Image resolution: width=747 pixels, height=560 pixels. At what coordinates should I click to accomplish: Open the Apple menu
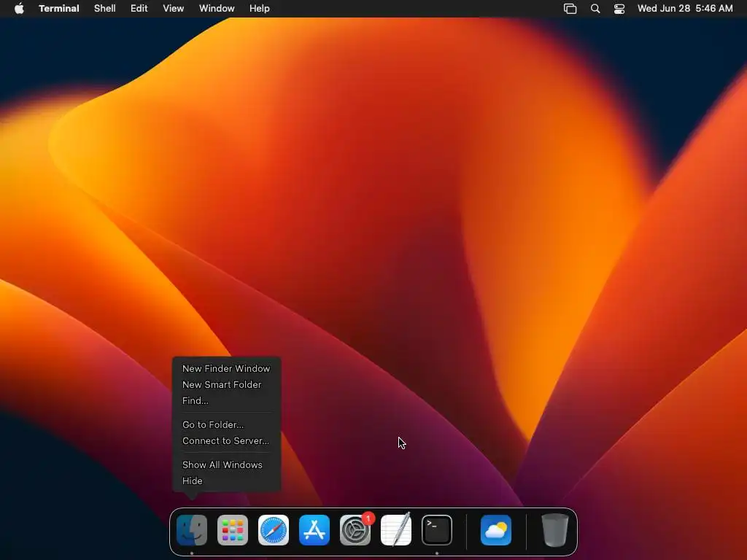pos(19,9)
